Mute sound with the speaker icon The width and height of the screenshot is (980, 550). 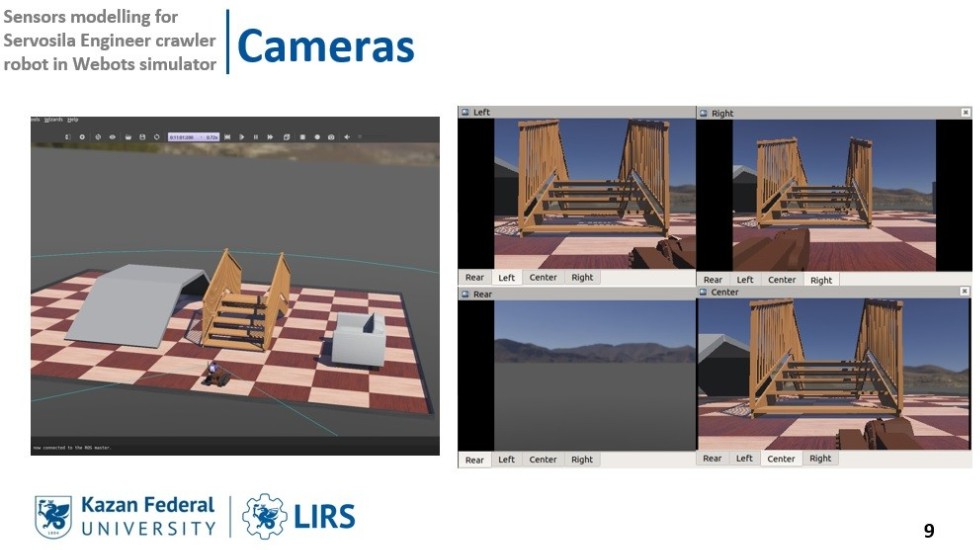pos(347,136)
